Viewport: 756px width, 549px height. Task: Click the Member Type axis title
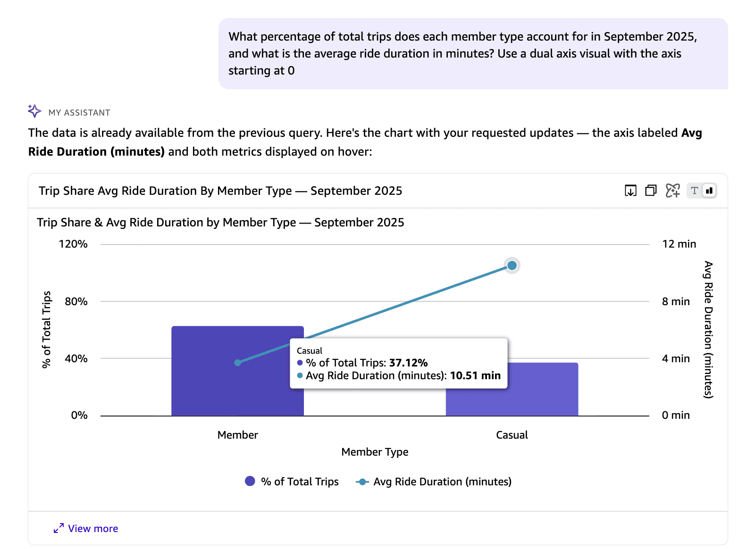coord(375,452)
